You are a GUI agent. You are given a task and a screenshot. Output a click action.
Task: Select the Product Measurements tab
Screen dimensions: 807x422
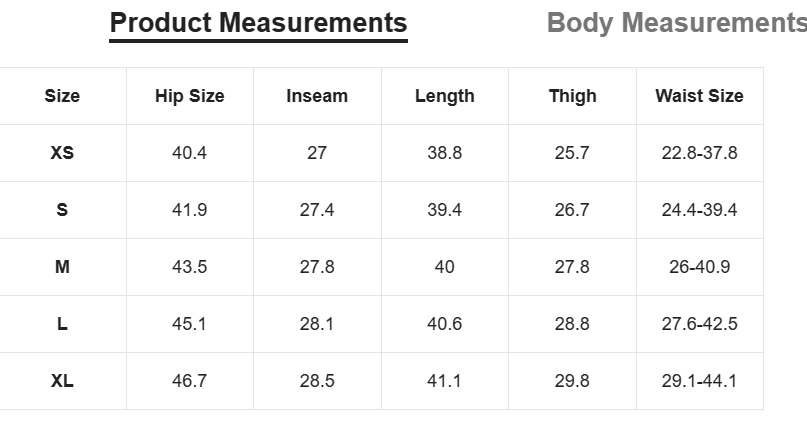[x=258, y=23]
